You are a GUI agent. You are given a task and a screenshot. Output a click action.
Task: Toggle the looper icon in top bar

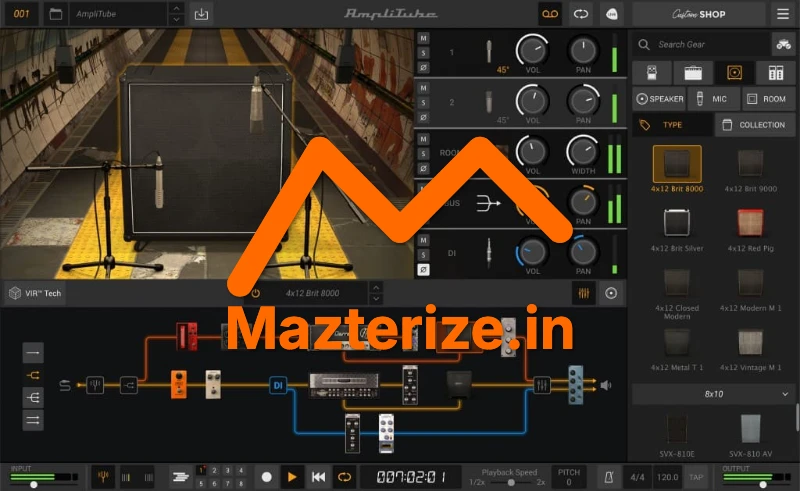click(581, 14)
